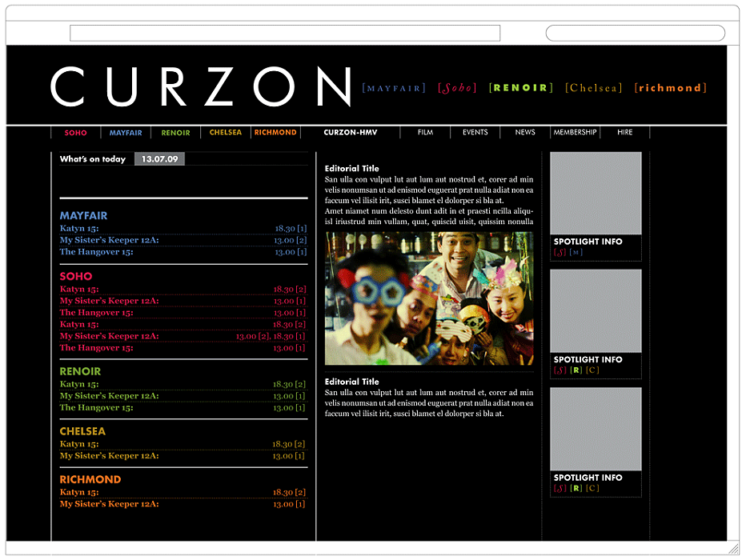Open the CURZON-HMV navigation tab
The width and height of the screenshot is (750, 560).
coord(351,133)
